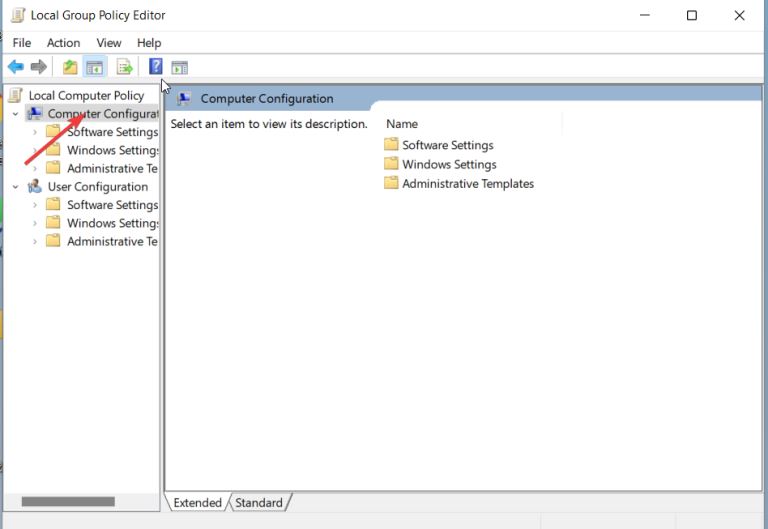
Task: Click the Up one level folder icon
Action: point(70,67)
